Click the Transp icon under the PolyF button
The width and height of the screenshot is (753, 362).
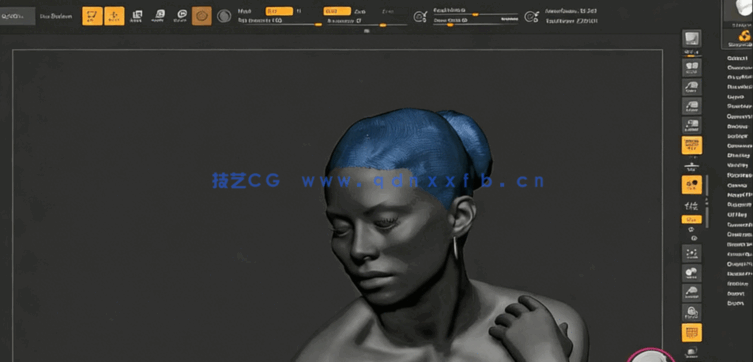[692, 352]
